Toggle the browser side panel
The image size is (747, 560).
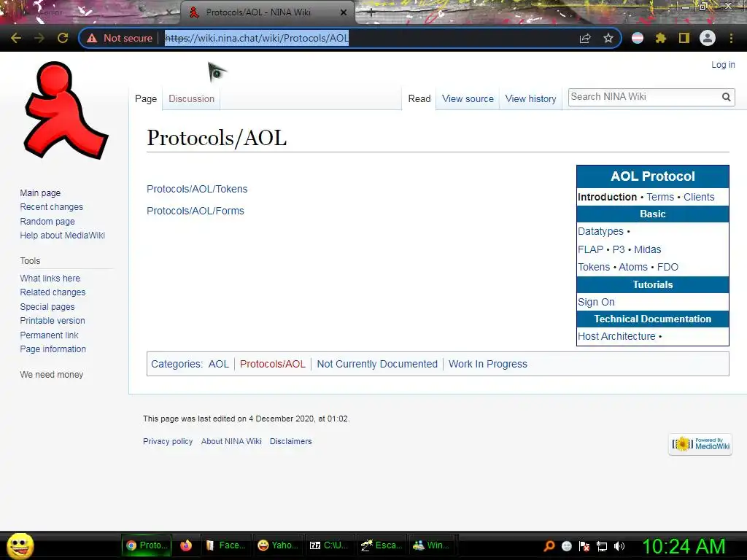tap(684, 38)
